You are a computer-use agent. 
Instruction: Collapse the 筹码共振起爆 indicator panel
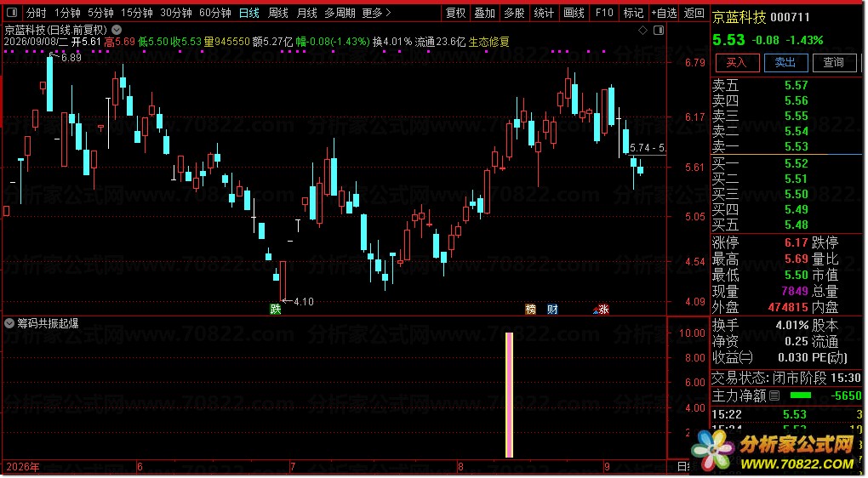pos(9,323)
